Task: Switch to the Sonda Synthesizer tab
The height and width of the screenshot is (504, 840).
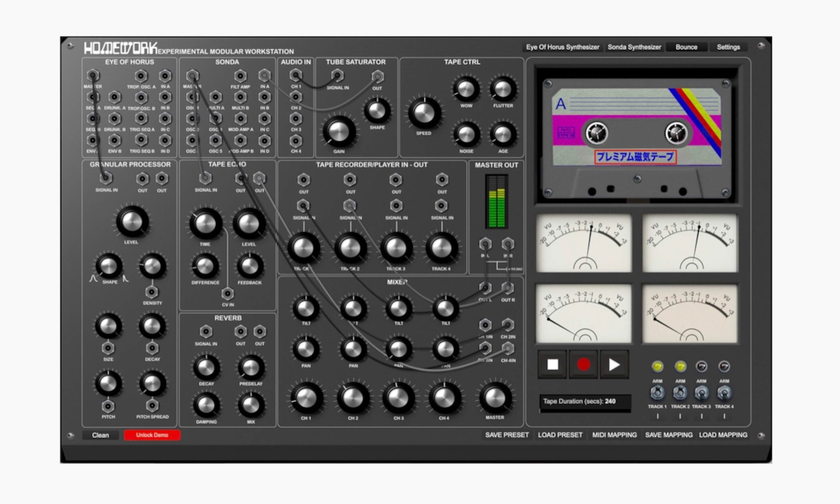Action: 634,47
